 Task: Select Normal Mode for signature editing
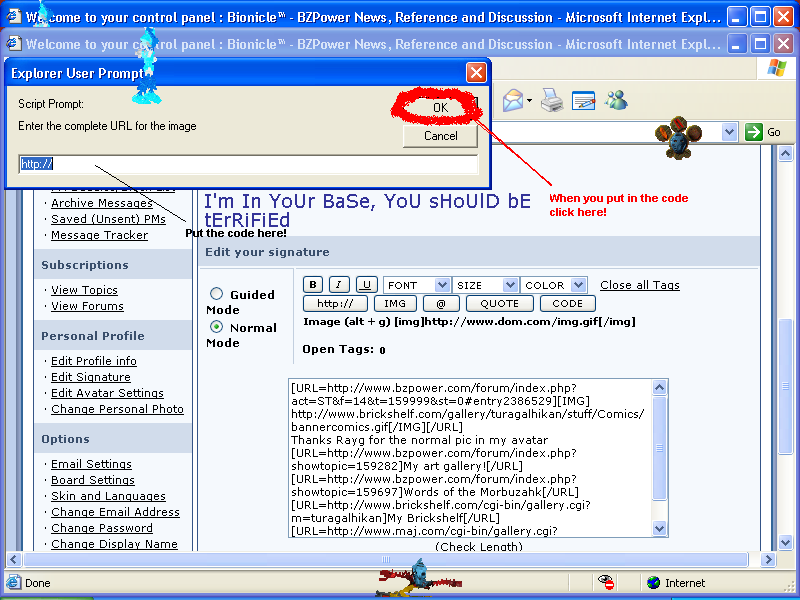(216, 325)
